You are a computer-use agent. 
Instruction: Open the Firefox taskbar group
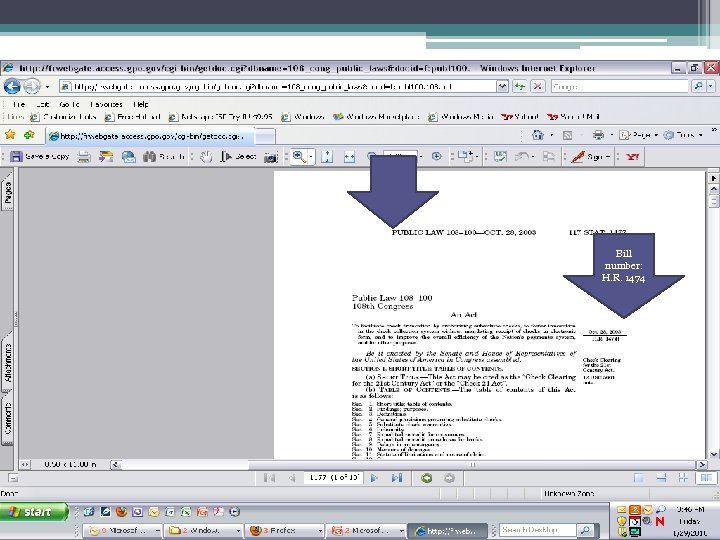tap(285, 530)
